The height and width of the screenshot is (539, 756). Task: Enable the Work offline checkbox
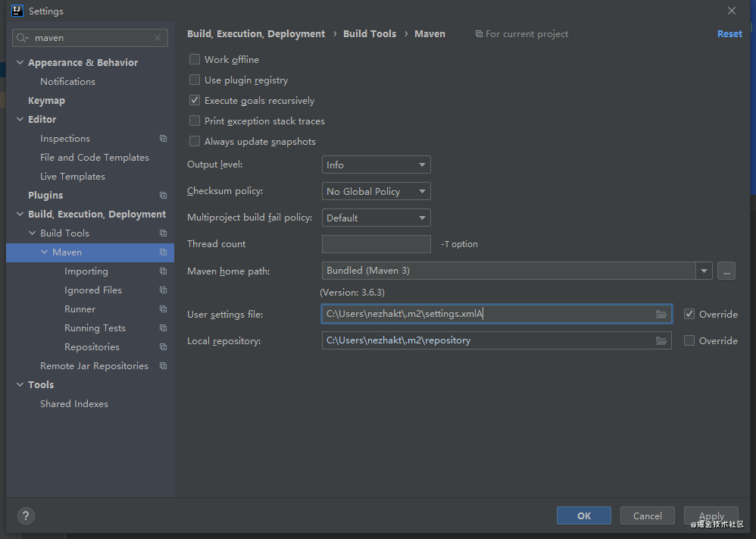pyautogui.click(x=195, y=59)
